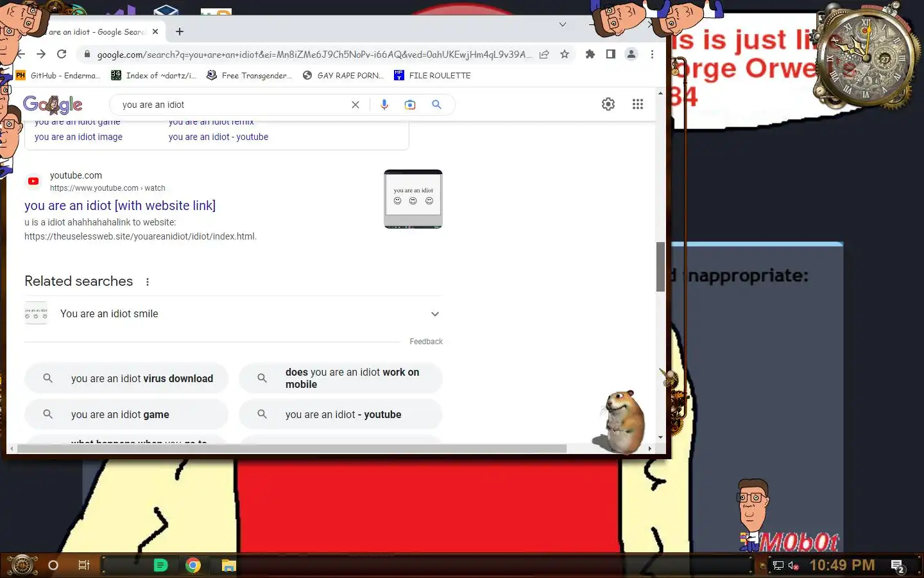Screen dimensions: 924x578
Task: Search 'you are an idiot game' chip
Action: [x=126, y=415]
